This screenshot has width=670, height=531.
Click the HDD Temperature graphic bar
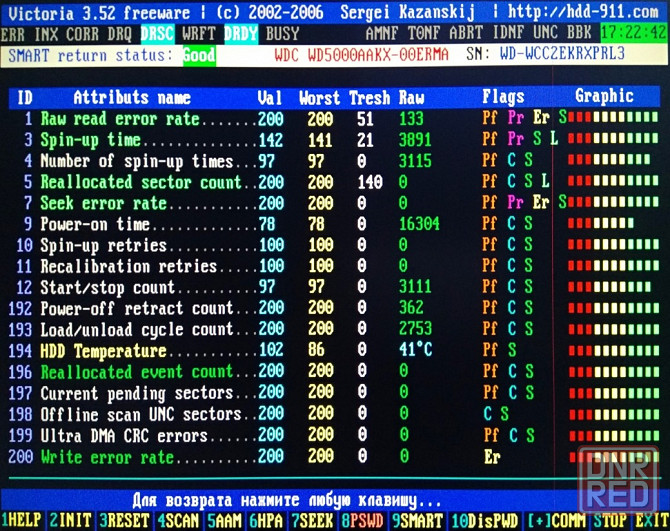[x=612, y=351]
